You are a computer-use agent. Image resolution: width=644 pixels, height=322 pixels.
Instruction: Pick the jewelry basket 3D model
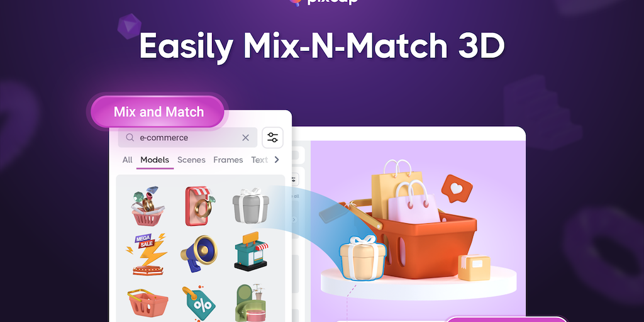(x=147, y=206)
